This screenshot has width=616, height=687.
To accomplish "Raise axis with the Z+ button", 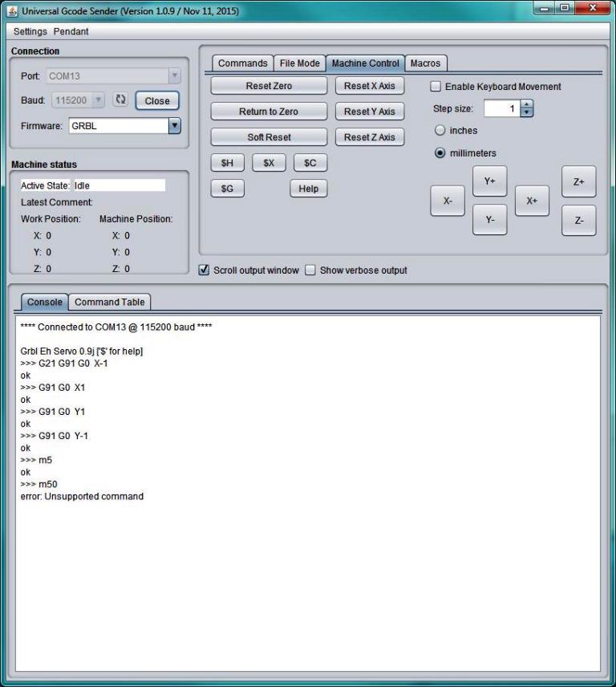I will coord(579,181).
